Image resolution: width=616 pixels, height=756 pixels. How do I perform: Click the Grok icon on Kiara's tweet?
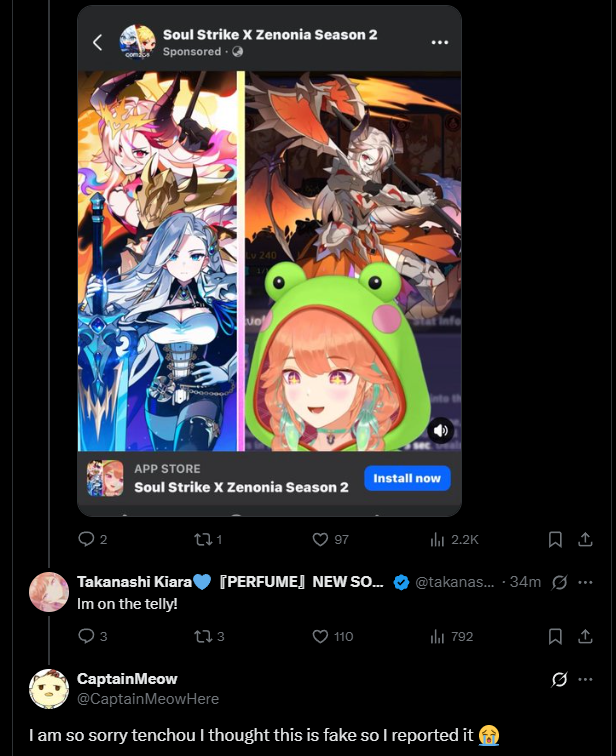[560, 582]
